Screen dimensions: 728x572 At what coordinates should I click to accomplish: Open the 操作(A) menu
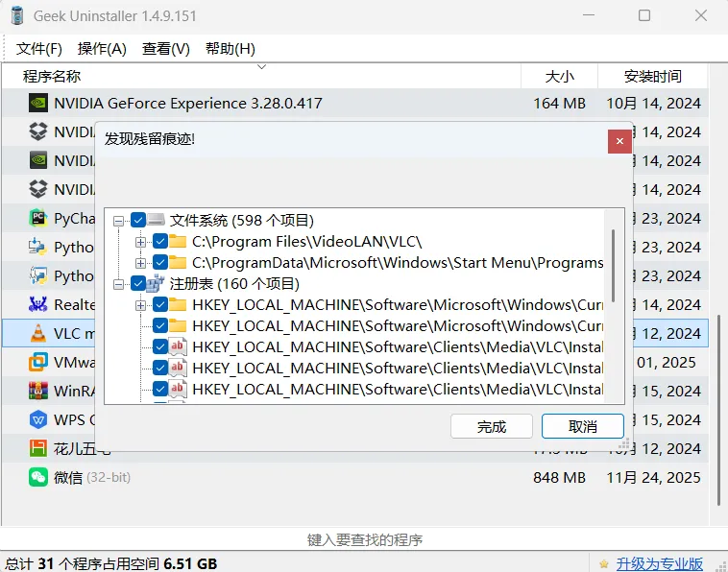[x=102, y=48]
